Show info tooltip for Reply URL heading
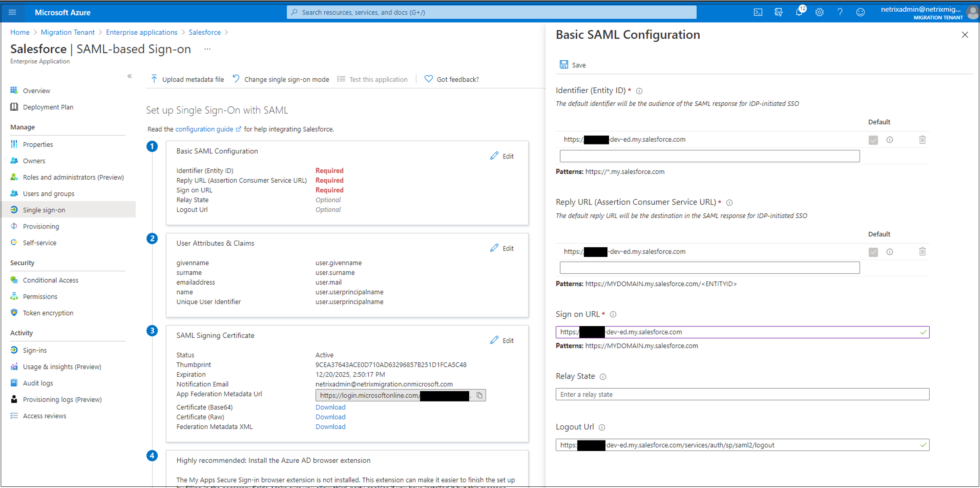The image size is (980, 488). pos(729,203)
